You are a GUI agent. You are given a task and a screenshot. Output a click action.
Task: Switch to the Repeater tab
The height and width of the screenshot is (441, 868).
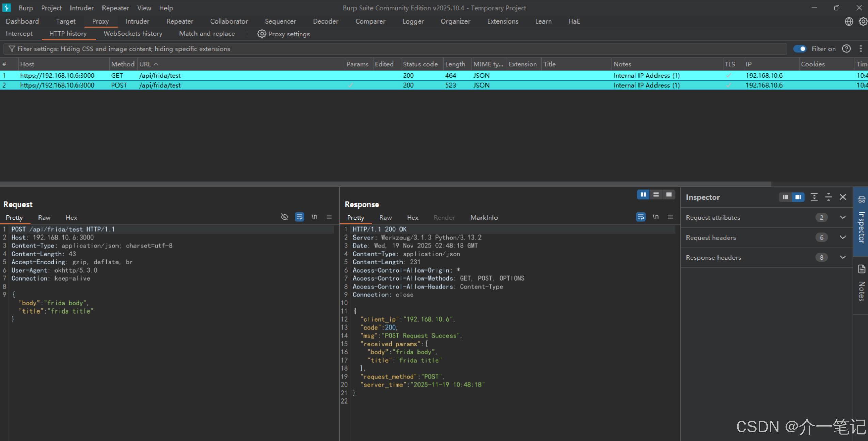(179, 21)
